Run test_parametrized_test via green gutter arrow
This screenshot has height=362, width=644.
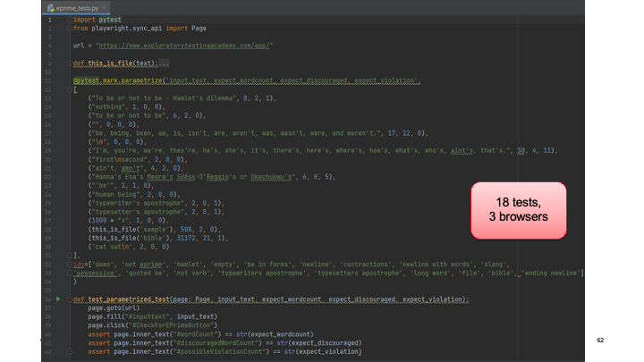[58, 299]
